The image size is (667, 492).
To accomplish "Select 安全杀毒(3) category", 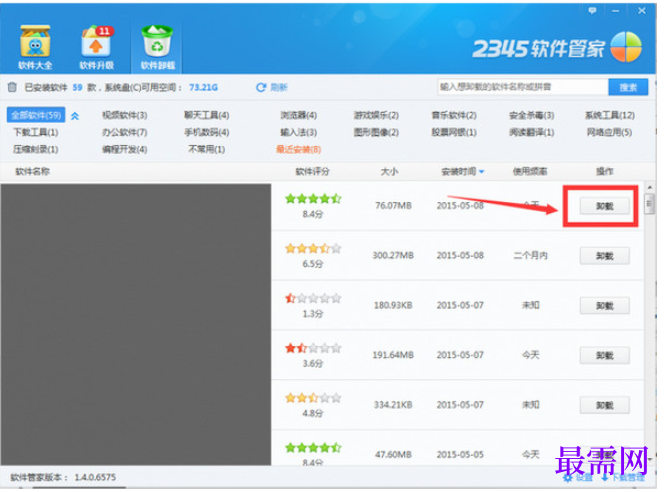I will pyautogui.click(x=531, y=115).
